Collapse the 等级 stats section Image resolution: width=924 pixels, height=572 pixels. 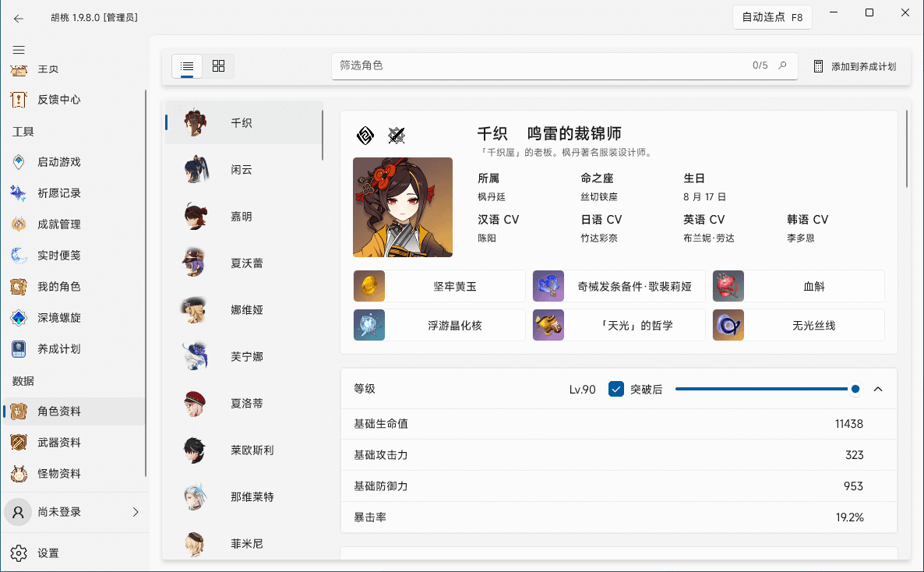878,389
